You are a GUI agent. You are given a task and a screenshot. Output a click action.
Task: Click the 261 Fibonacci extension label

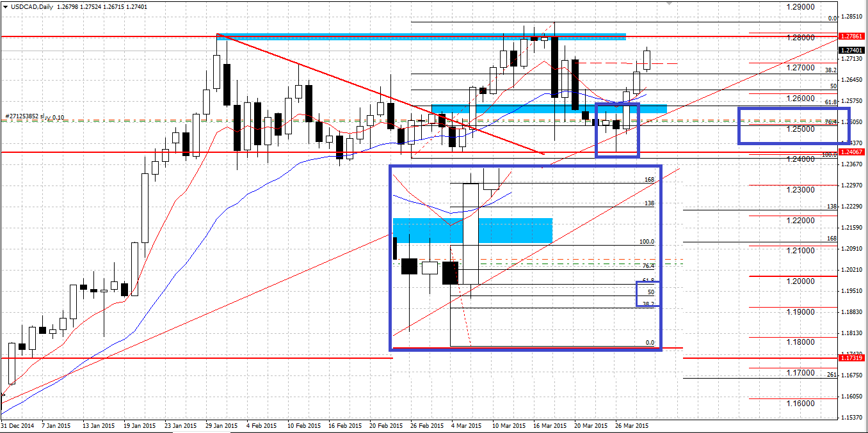coord(832,375)
